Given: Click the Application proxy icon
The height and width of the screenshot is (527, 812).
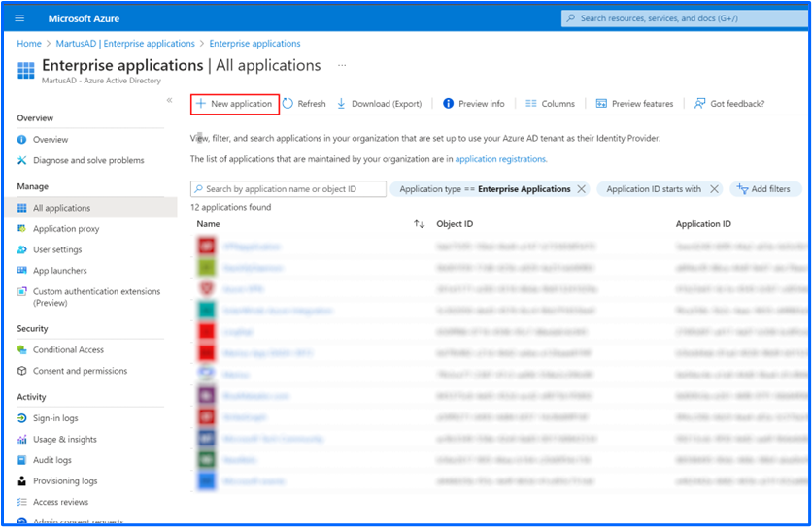Looking at the screenshot, I should coord(21,228).
